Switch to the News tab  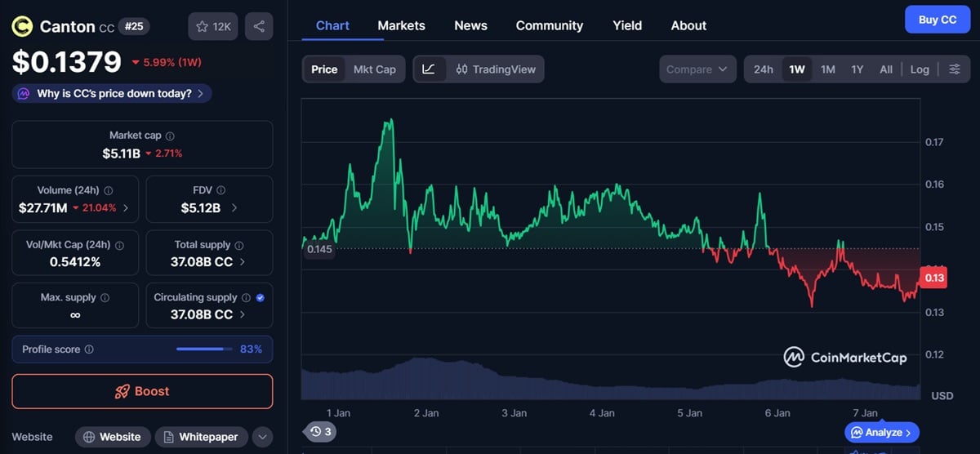click(470, 25)
